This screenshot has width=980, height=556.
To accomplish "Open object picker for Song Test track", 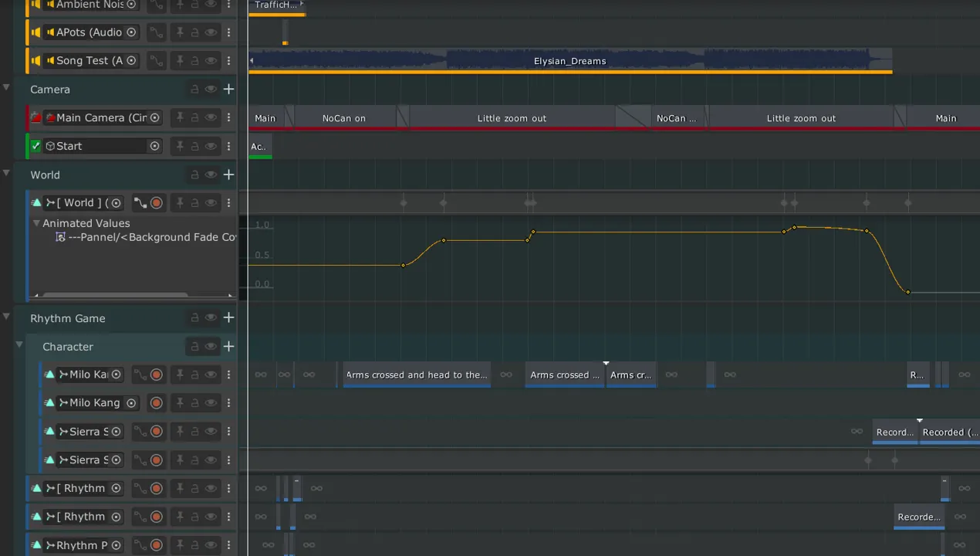I will tap(131, 60).
